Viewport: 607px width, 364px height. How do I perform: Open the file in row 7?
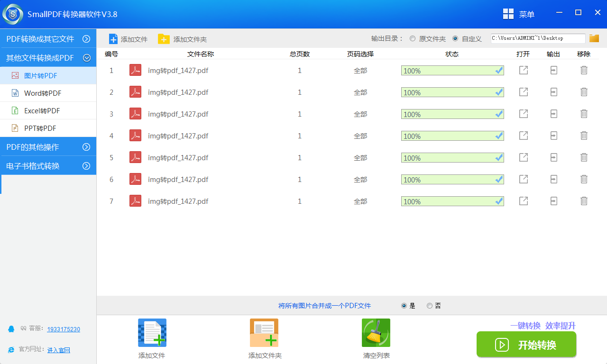coord(524,201)
